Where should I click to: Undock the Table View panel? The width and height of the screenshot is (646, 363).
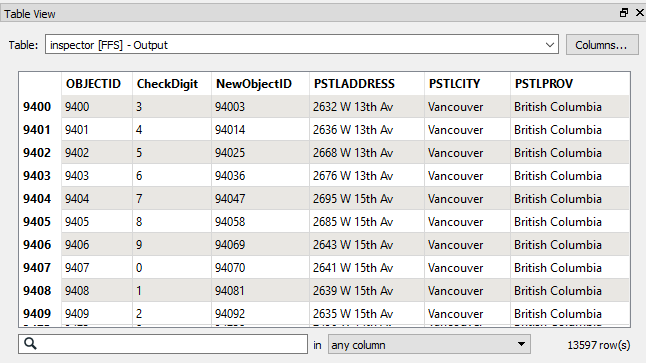click(624, 13)
